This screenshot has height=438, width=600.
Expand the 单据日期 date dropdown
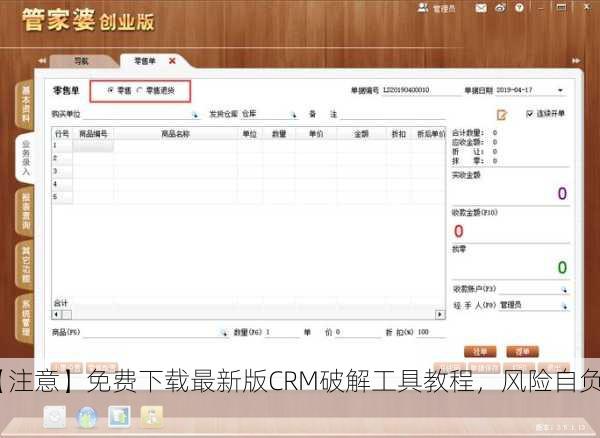click(560, 91)
